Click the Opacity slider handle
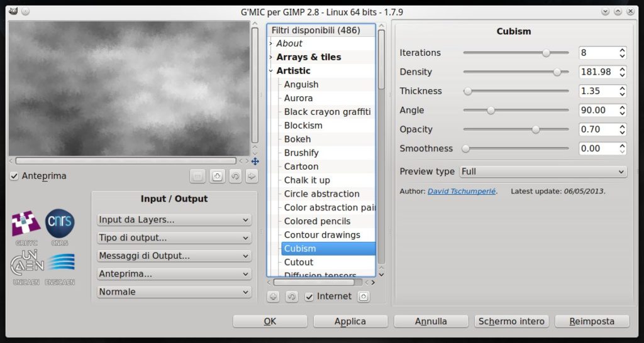 (536, 129)
